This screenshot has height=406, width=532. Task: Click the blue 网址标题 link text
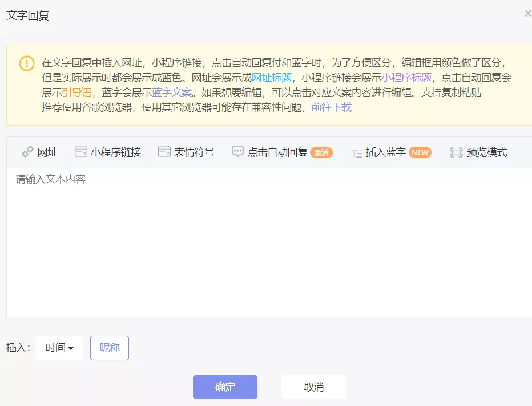tap(273, 78)
